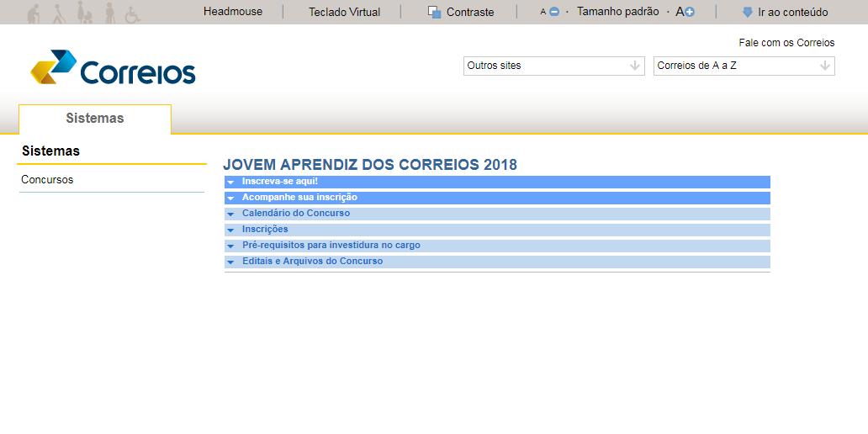
Task: Decrease font size with the A minus icon
Action: click(551, 12)
